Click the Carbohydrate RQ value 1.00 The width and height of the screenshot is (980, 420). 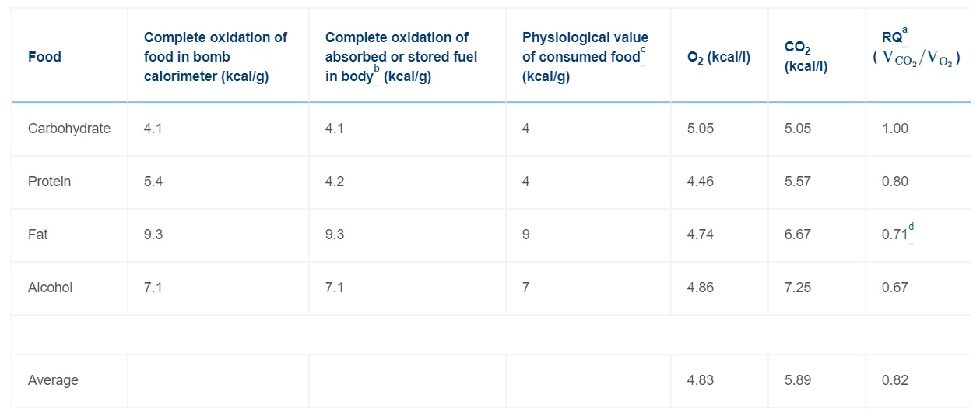click(x=895, y=129)
